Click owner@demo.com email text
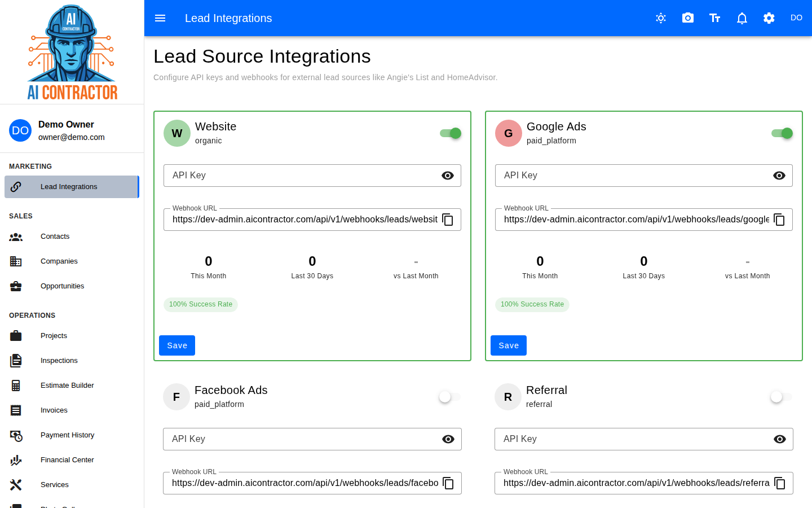The image size is (812, 508). point(72,137)
